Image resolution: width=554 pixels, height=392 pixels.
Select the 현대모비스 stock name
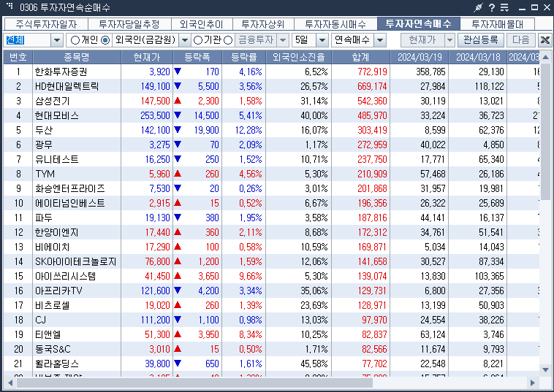coord(56,115)
